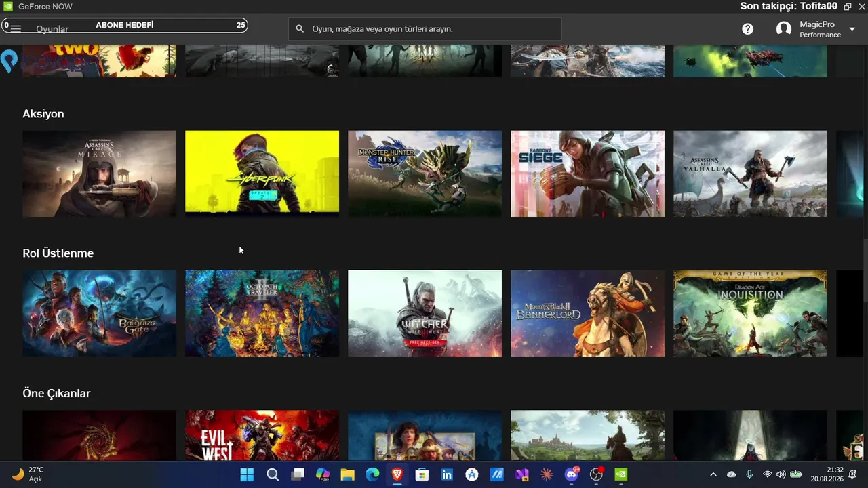Open the Windows Start menu
This screenshot has width=868, height=488.
coord(247,474)
